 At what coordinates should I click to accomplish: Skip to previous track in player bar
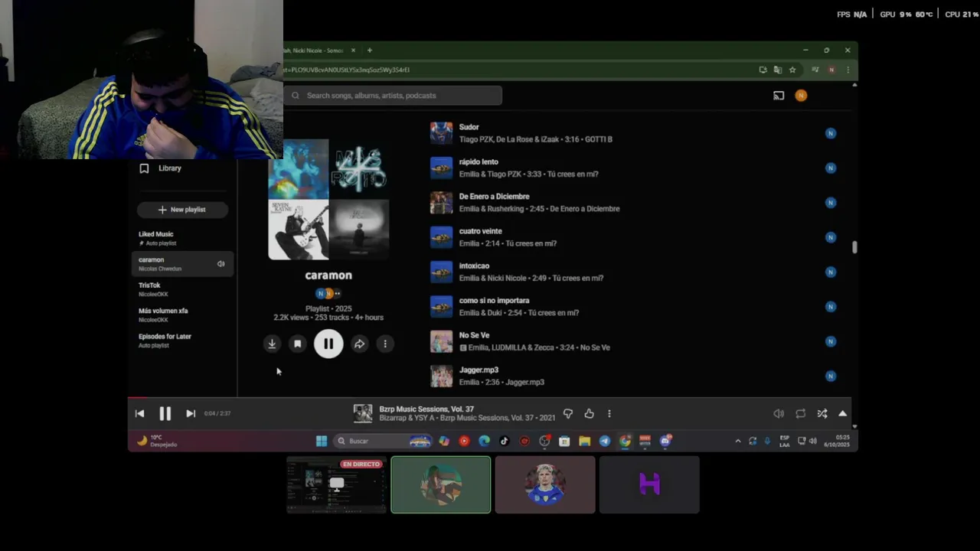tap(139, 413)
